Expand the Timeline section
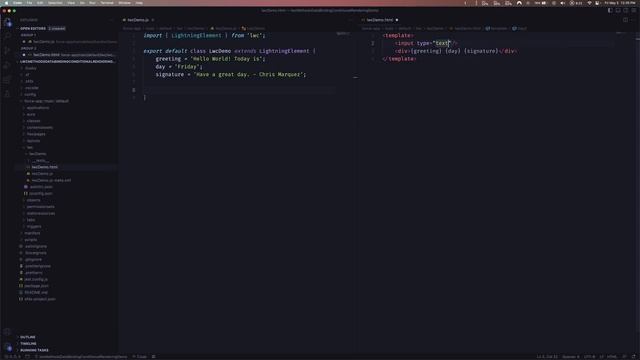Image resolution: width=640 pixels, height=360 pixels. 28,344
